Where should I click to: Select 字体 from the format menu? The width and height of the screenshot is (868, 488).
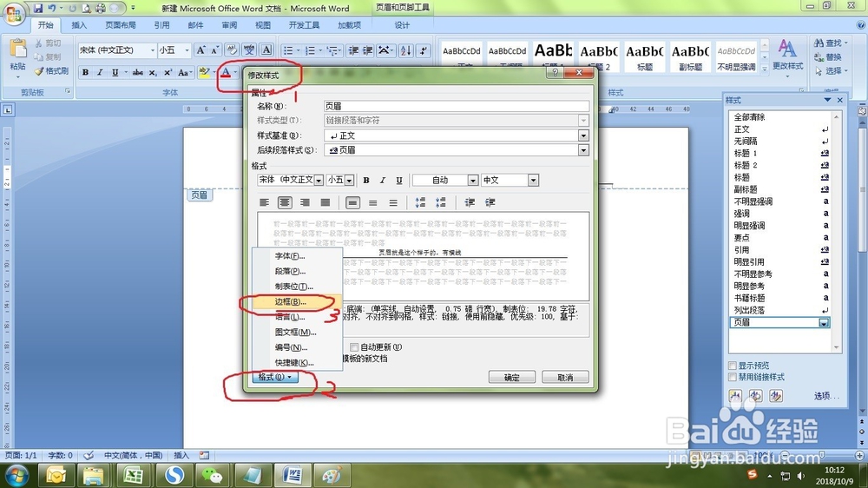tap(297, 256)
